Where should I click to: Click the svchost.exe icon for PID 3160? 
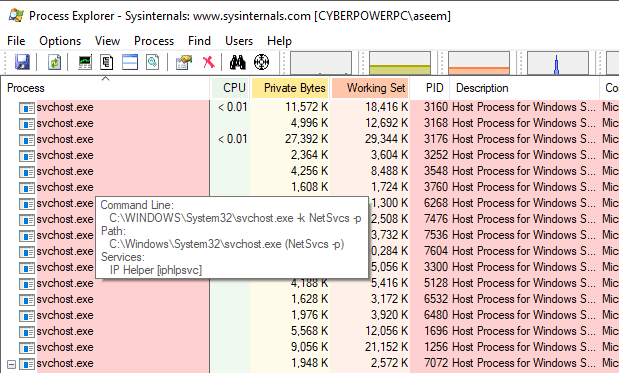click(27, 107)
